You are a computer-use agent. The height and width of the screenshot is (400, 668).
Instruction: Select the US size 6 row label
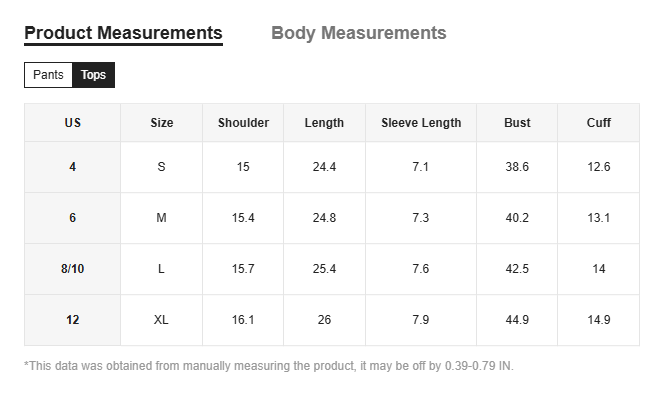click(x=72, y=218)
